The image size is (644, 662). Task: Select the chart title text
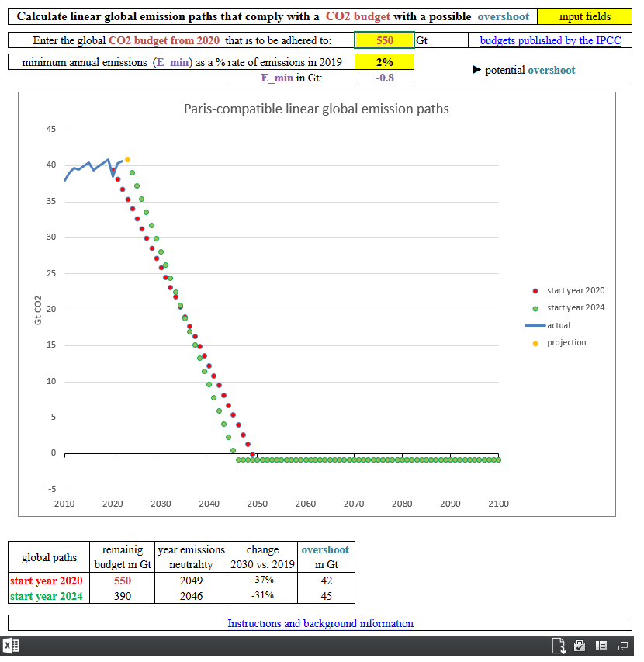(x=316, y=109)
